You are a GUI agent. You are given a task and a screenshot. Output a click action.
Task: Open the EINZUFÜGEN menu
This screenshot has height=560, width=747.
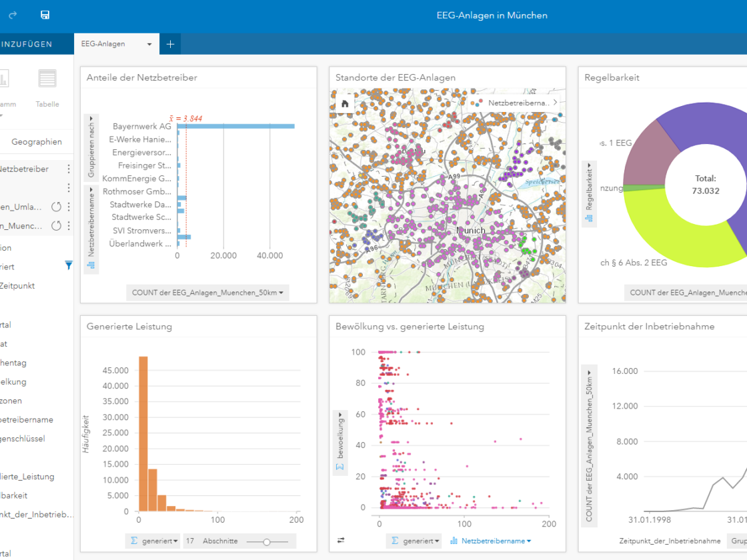[x=25, y=44]
